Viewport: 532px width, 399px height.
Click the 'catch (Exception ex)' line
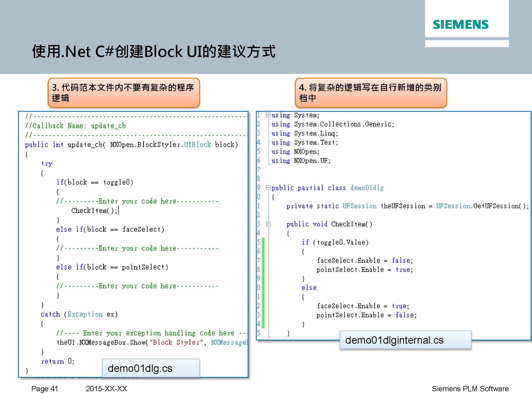click(x=79, y=314)
